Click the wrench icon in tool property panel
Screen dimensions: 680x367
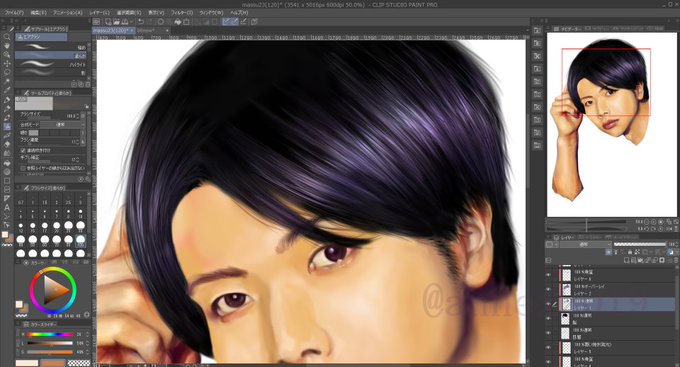coord(88,179)
